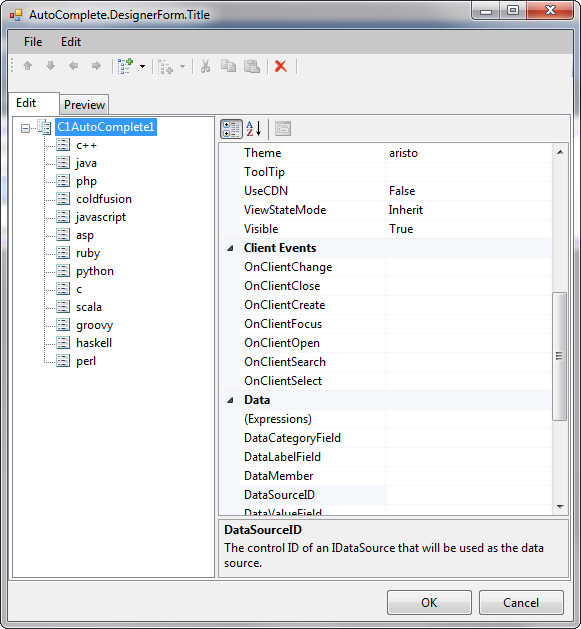Click the Move Left arrow toolbar icon
Viewport: 581px width, 629px height.
(x=73, y=66)
